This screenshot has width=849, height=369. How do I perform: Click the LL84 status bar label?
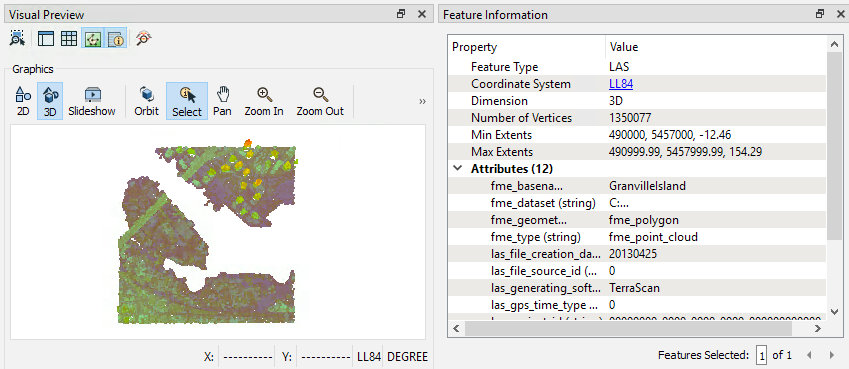[368, 357]
